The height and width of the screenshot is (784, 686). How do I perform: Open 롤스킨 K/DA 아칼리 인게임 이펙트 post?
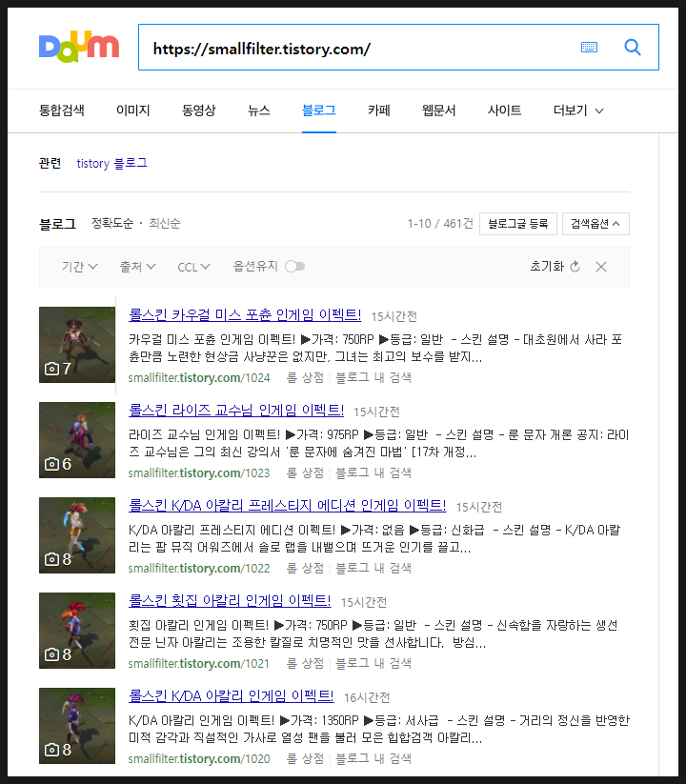click(x=231, y=696)
